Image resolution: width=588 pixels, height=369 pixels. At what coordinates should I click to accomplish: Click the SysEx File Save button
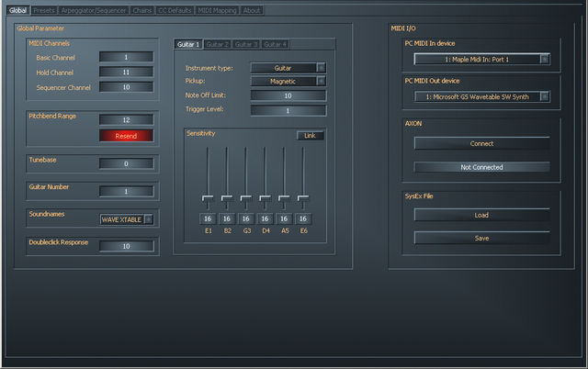pos(481,239)
